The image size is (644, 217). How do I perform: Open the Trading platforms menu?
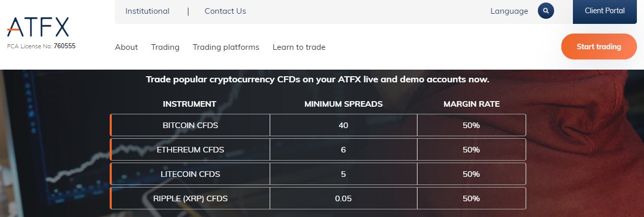pyautogui.click(x=226, y=47)
